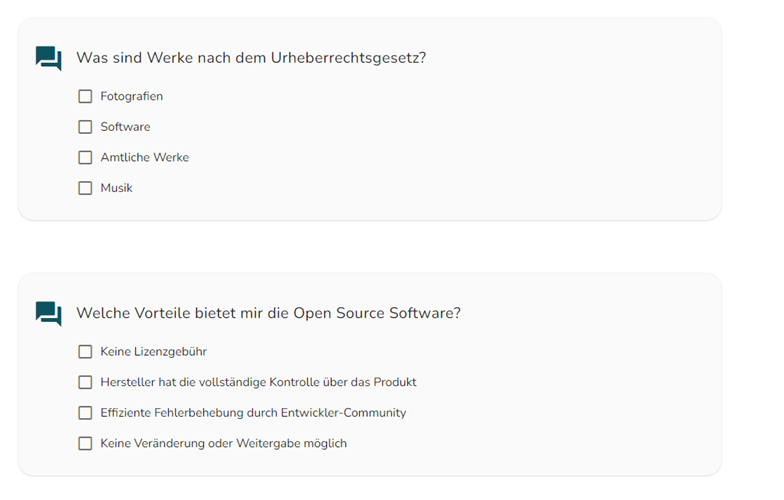The height and width of the screenshot is (500, 784).
Task: Click the 'Amtliche Werke' answer label text
Action: [144, 158]
